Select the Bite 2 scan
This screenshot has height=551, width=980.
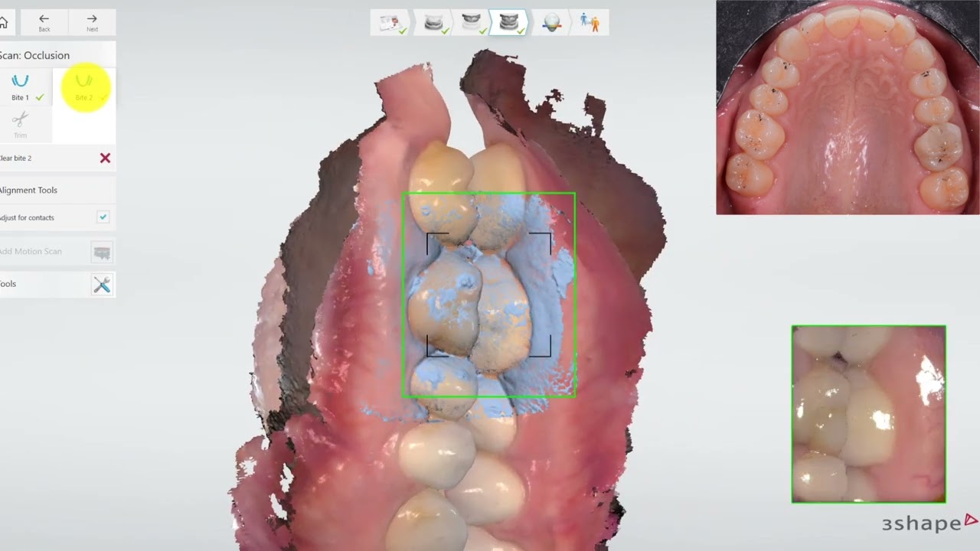84,87
